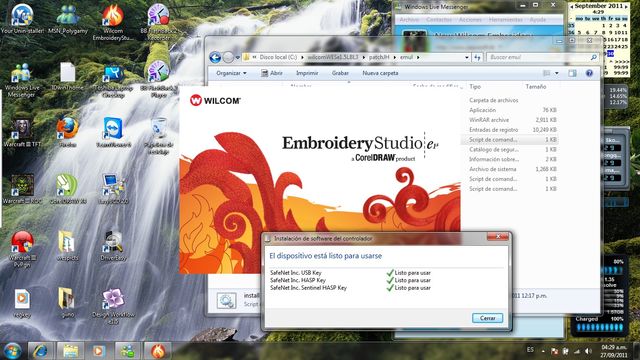Toggle the Explorer preview pane icon
The width and height of the screenshot is (640, 360).
[x=572, y=73]
